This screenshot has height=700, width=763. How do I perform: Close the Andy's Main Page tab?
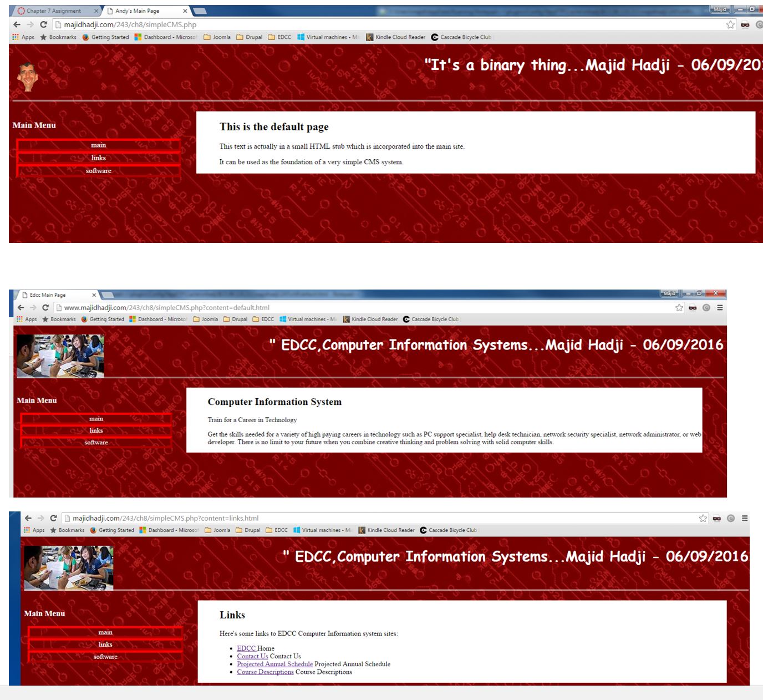pos(185,11)
